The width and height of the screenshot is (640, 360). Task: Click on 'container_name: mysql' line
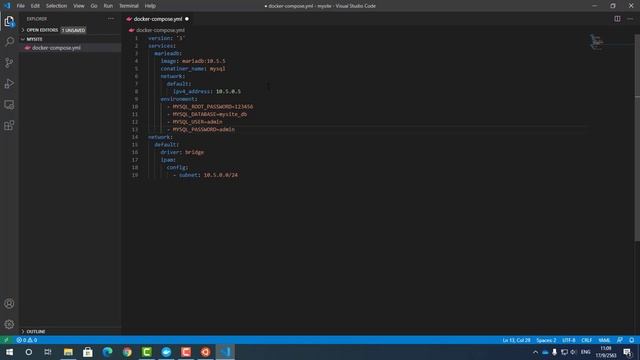coord(193,69)
